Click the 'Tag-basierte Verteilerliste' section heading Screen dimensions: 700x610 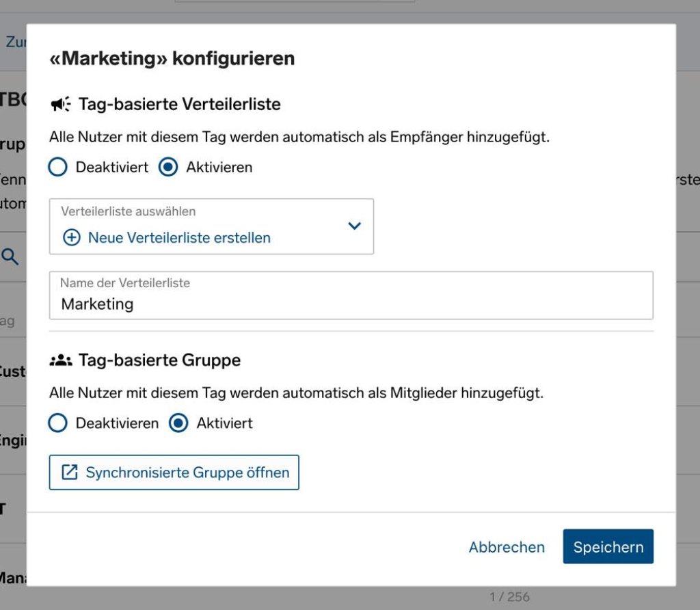click(180, 105)
